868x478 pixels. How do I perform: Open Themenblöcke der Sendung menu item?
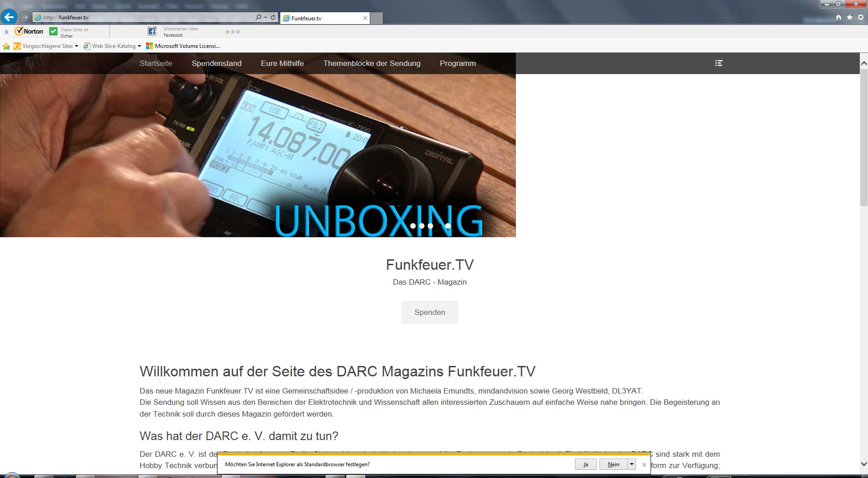372,63
